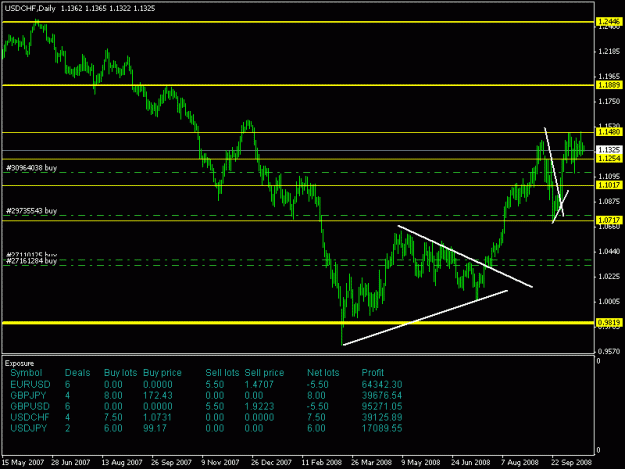
Task: Click the 15 May 2007 date label
Action: tap(22, 462)
